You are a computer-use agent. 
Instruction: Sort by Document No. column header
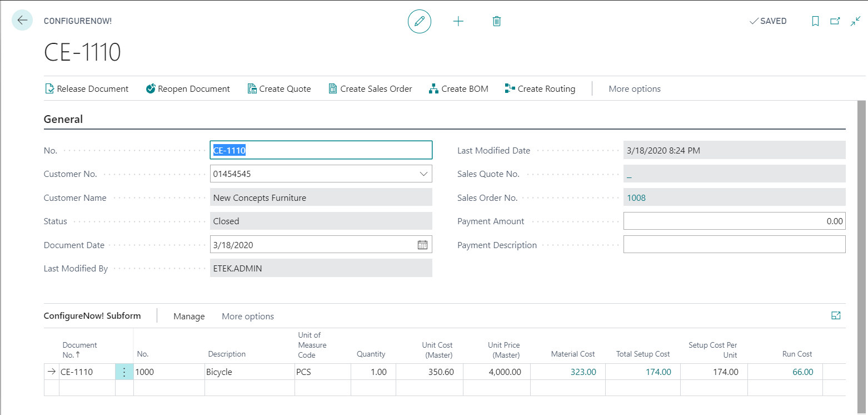(x=79, y=349)
